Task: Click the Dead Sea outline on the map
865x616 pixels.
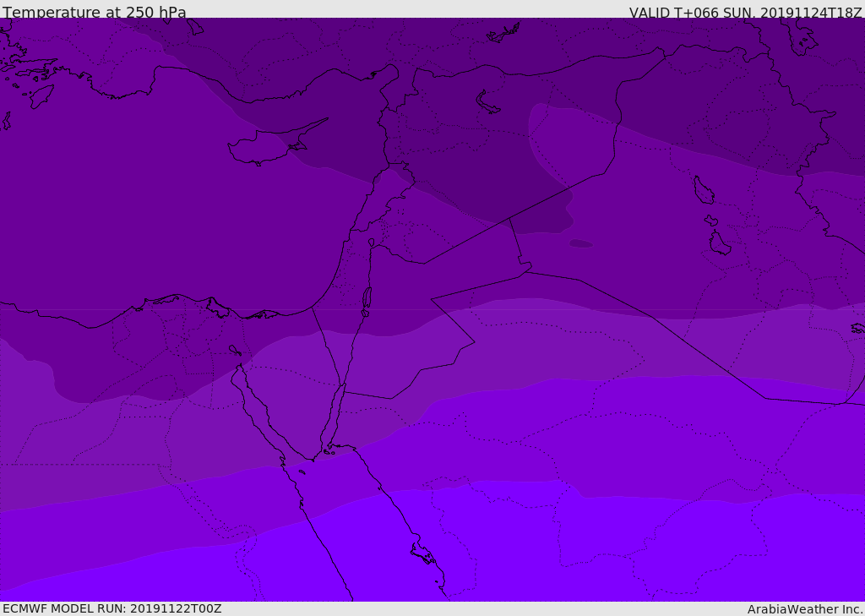Action: point(367,302)
